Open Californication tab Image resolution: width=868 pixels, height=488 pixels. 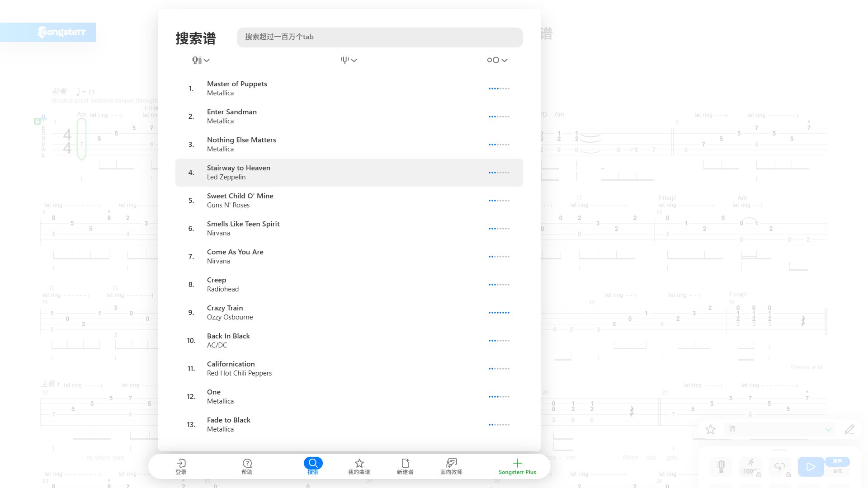pyautogui.click(x=349, y=369)
